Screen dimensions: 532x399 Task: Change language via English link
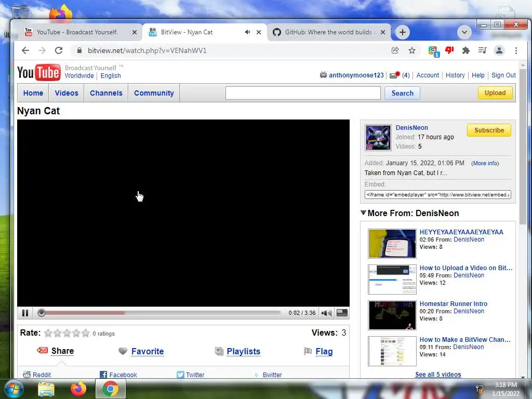point(111,76)
